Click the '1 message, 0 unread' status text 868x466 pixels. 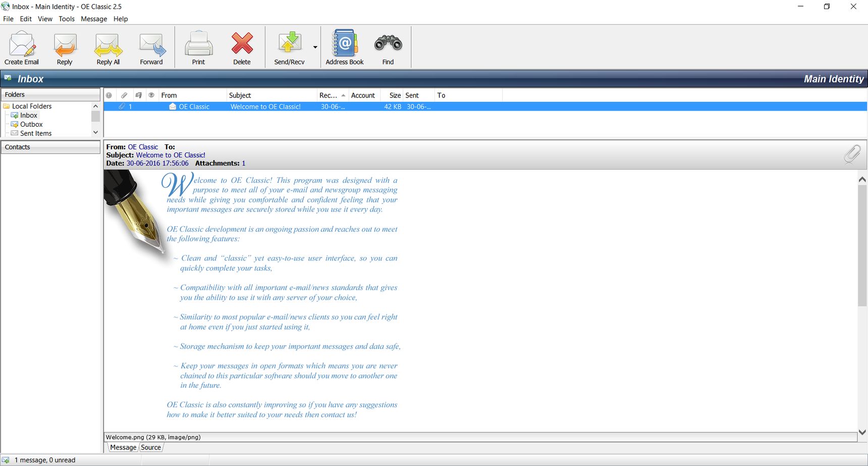point(45,460)
